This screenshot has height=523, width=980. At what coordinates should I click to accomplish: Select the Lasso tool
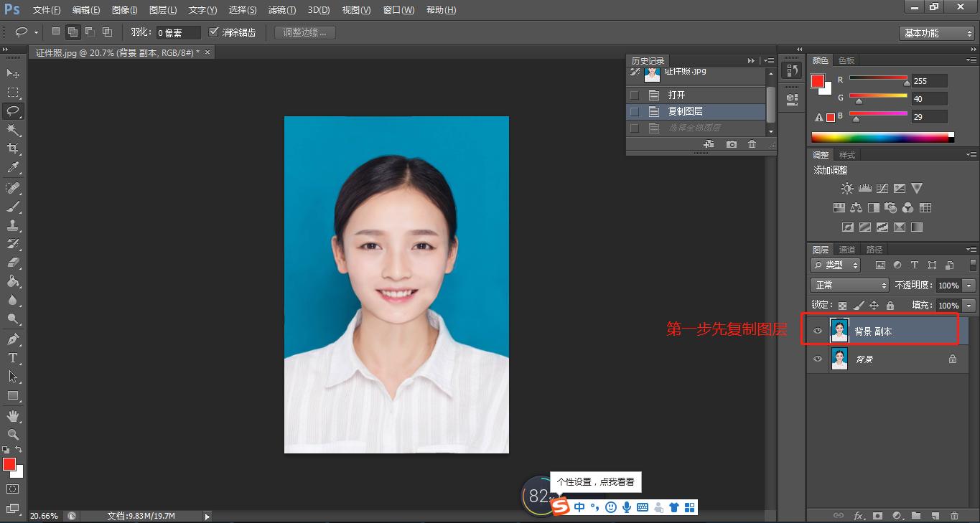click(13, 110)
